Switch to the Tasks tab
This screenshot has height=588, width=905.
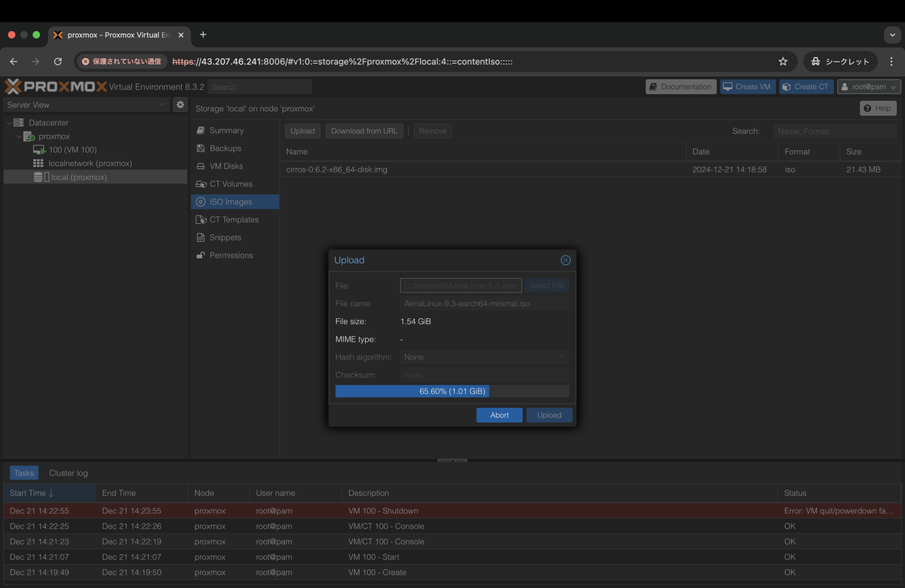24,473
